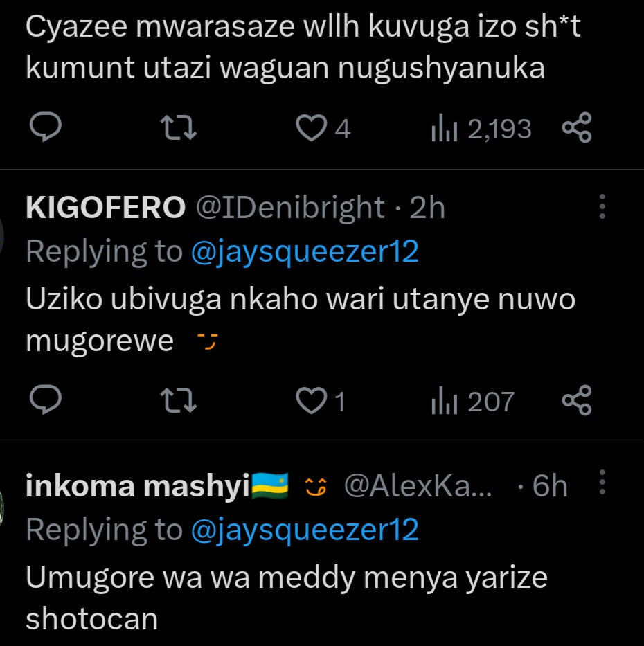Screen dimensions: 644x646
Task: Retweet the tweet with 2,193 views
Action: 178,128
